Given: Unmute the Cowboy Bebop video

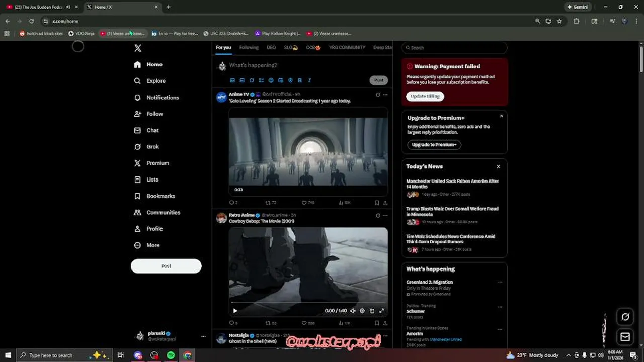Looking at the screenshot, I should [x=353, y=311].
